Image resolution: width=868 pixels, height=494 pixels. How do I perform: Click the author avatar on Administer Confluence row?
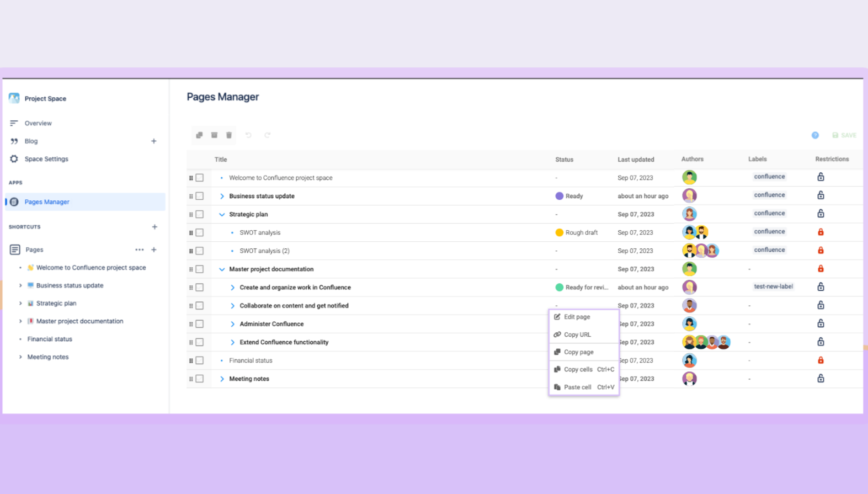point(689,323)
